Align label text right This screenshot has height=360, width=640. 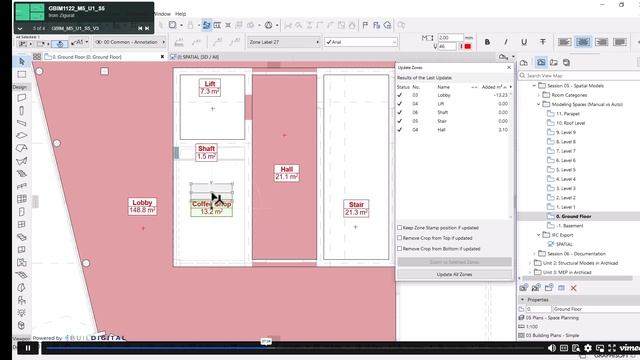pos(601,42)
